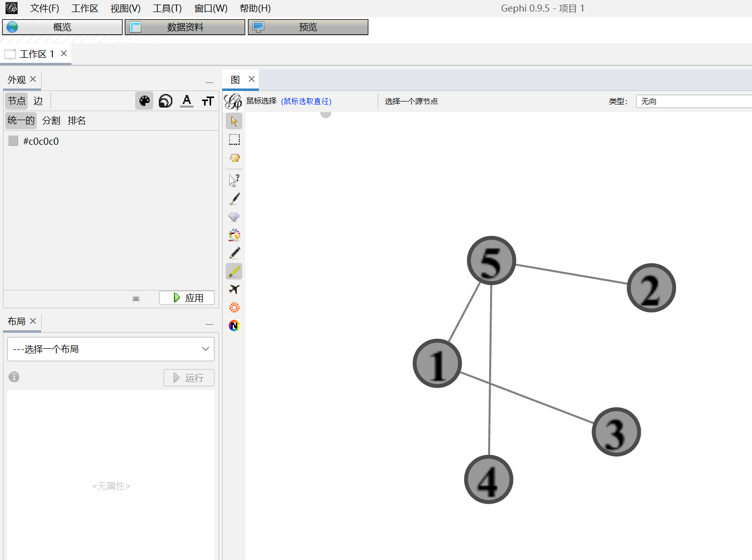This screenshot has height=560, width=752.
Task: Close the 工作区 1 tab
Action: 64,53
